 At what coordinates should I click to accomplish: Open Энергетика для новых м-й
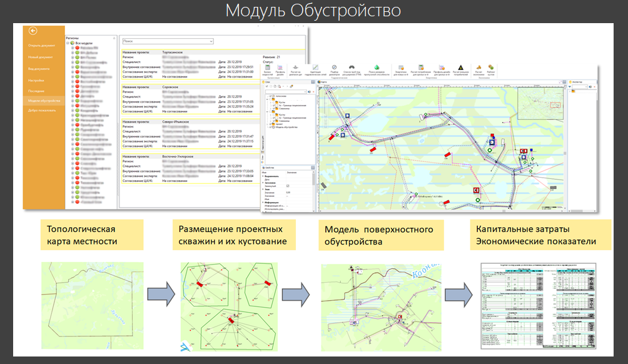(401, 71)
